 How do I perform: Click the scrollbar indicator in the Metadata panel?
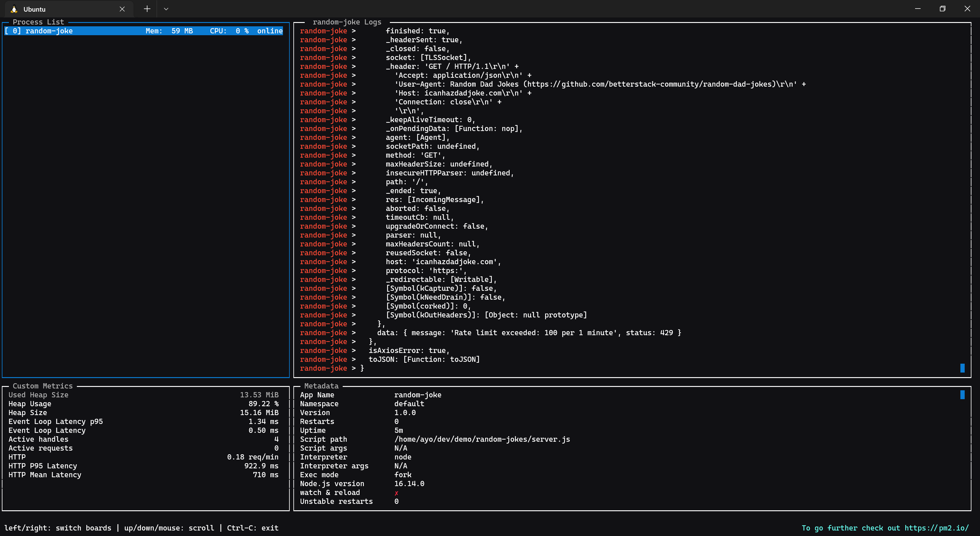962,395
